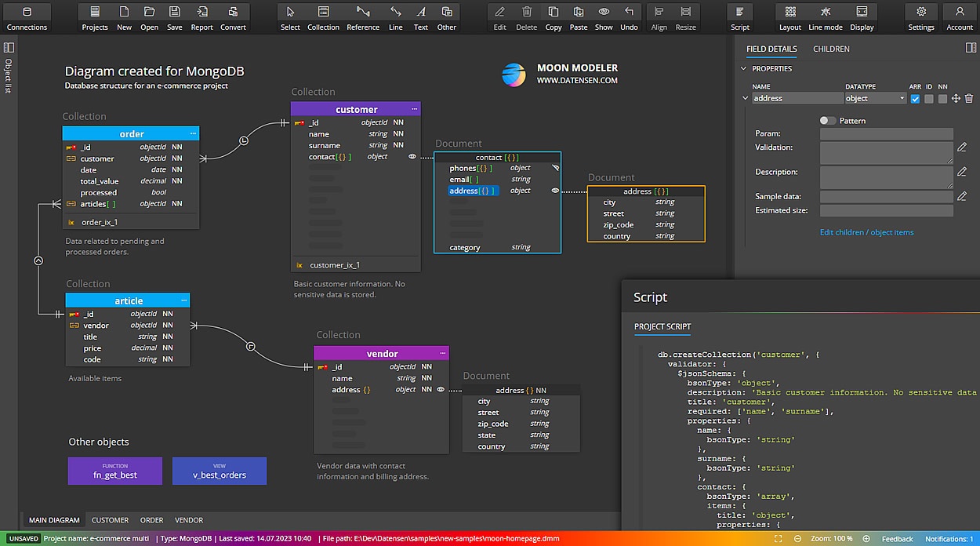This screenshot has width=980, height=546.
Task: Click Edit children / object items link
Action: click(x=866, y=232)
